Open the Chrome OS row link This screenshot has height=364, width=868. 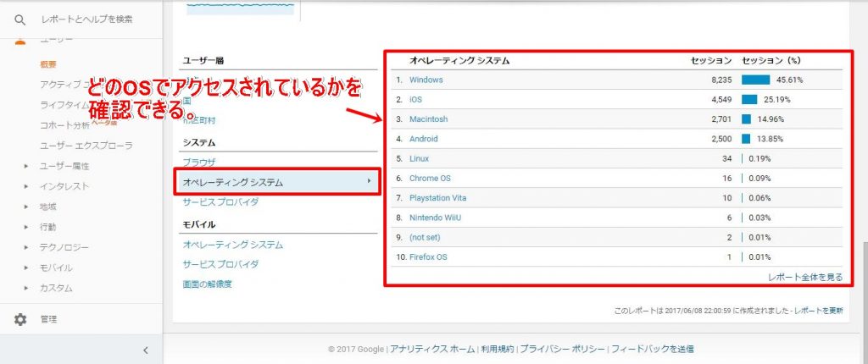coord(430,178)
